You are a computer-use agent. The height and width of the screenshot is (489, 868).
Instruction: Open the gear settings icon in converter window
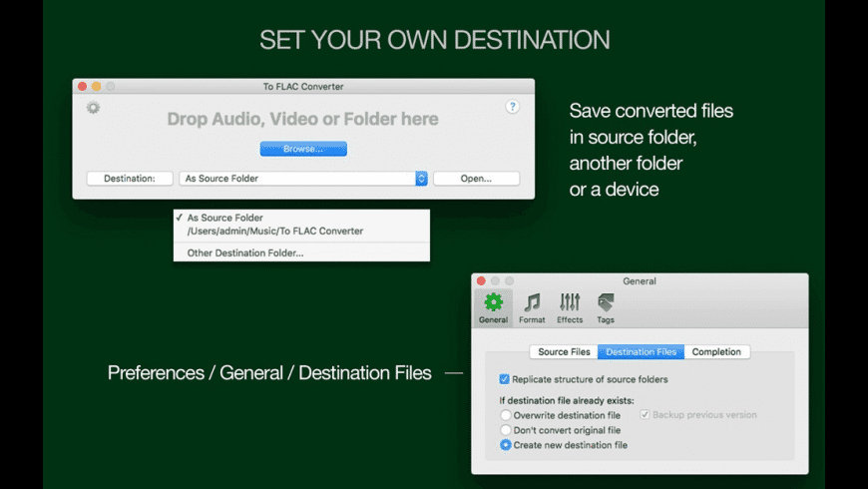93,108
